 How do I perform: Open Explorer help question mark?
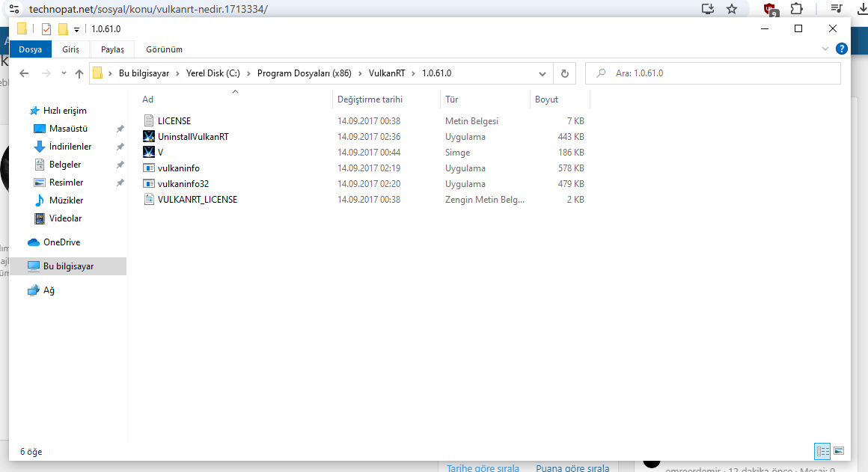[x=841, y=49]
